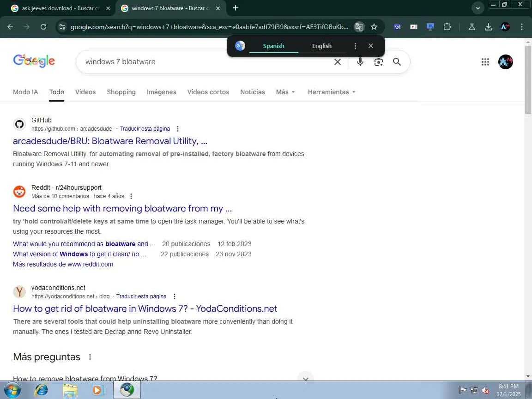Switch to Modo IA tab
Screen dimensions: 532x399
tap(25, 92)
